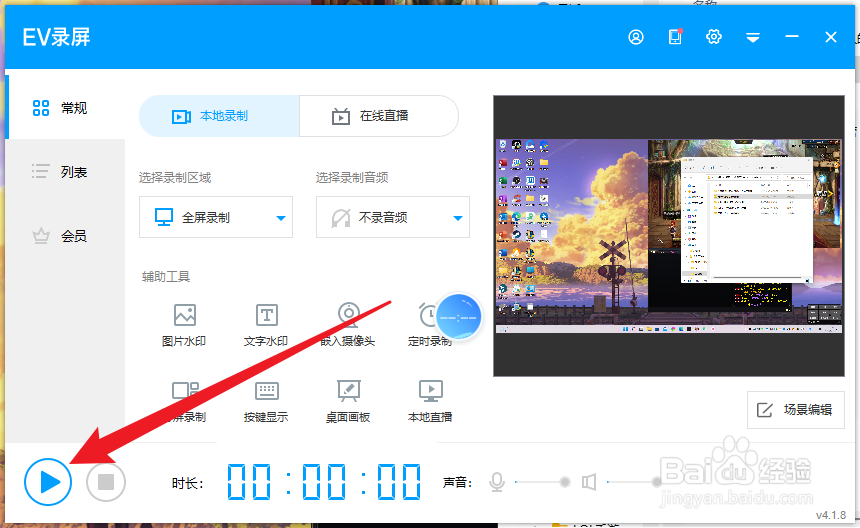Expand the 全屏录制 recording area dropdown
The height and width of the screenshot is (528, 860).
click(x=216, y=217)
